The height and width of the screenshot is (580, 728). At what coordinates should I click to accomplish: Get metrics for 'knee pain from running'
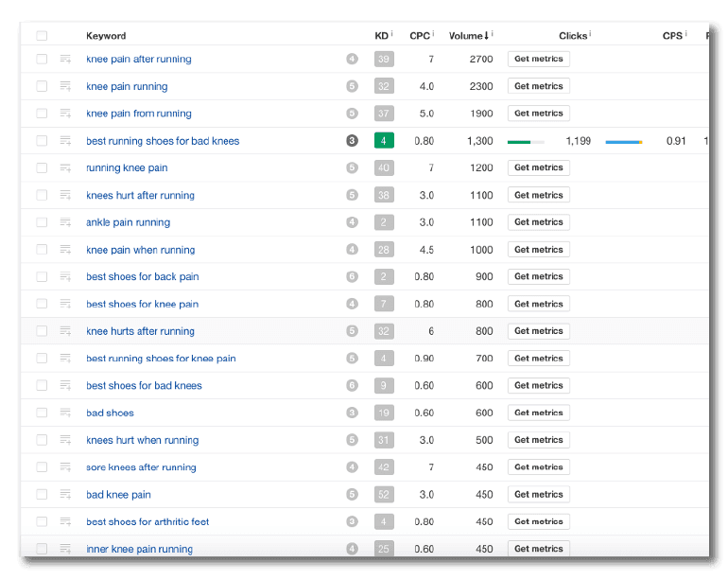point(538,114)
